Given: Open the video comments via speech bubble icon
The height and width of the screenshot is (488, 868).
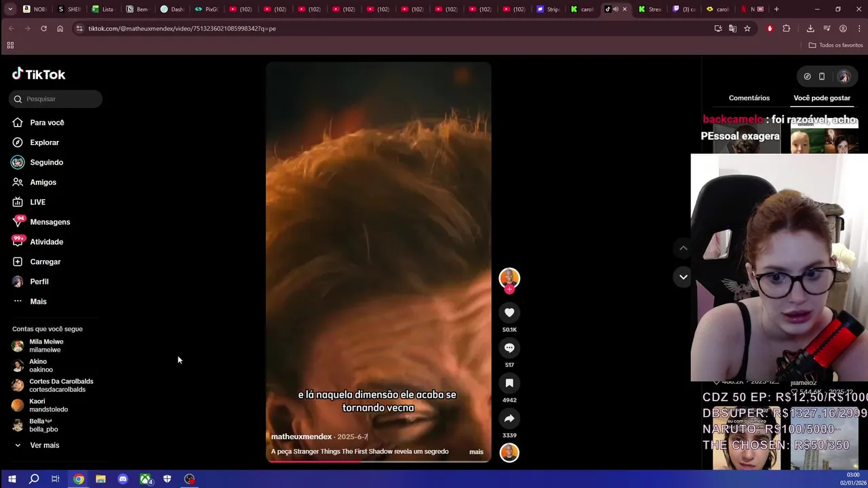Looking at the screenshot, I should click(x=509, y=348).
